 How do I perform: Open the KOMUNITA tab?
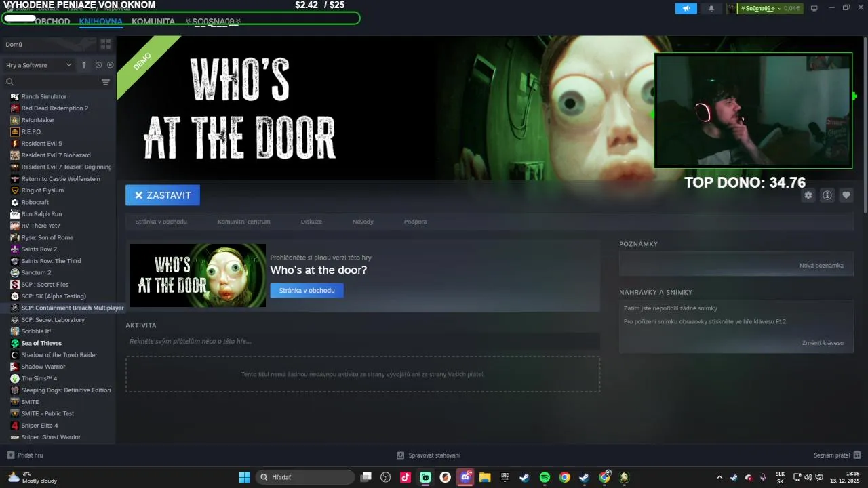(153, 22)
